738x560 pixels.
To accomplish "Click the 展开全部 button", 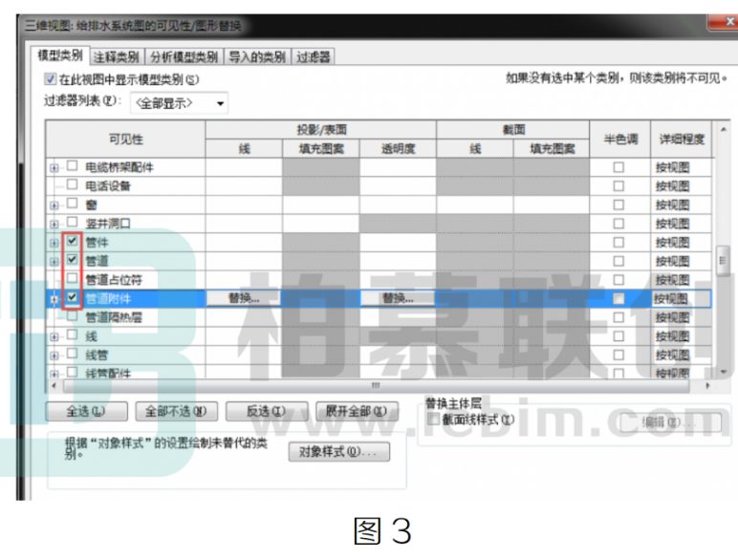I will (x=357, y=412).
